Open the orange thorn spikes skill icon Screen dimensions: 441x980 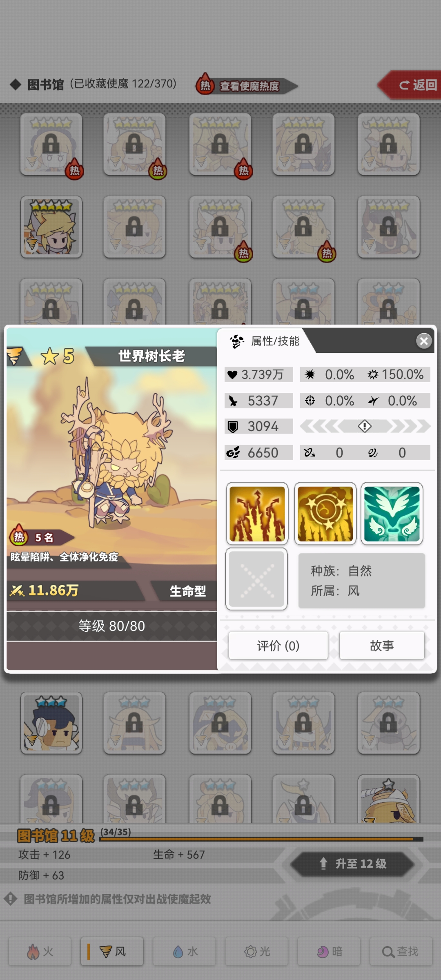tap(257, 514)
